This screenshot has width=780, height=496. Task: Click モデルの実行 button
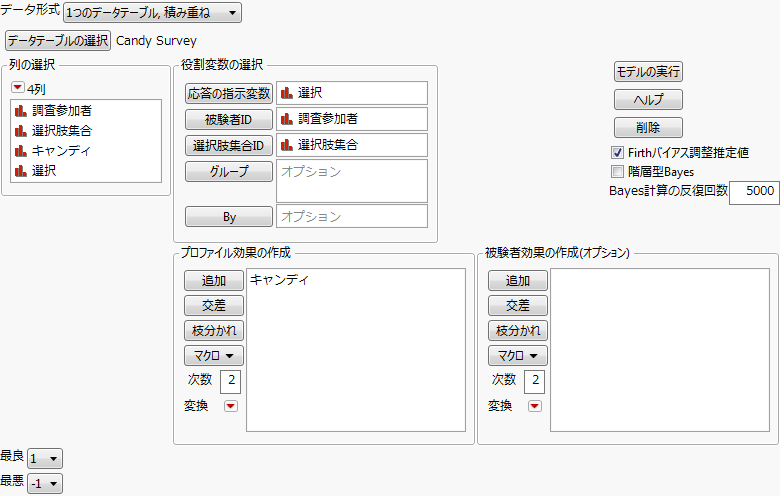(648, 72)
